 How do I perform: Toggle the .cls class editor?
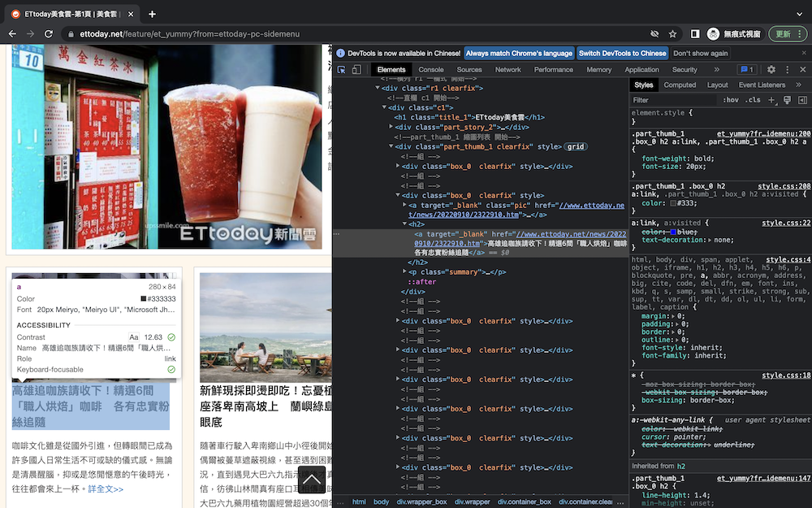pos(753,100)
